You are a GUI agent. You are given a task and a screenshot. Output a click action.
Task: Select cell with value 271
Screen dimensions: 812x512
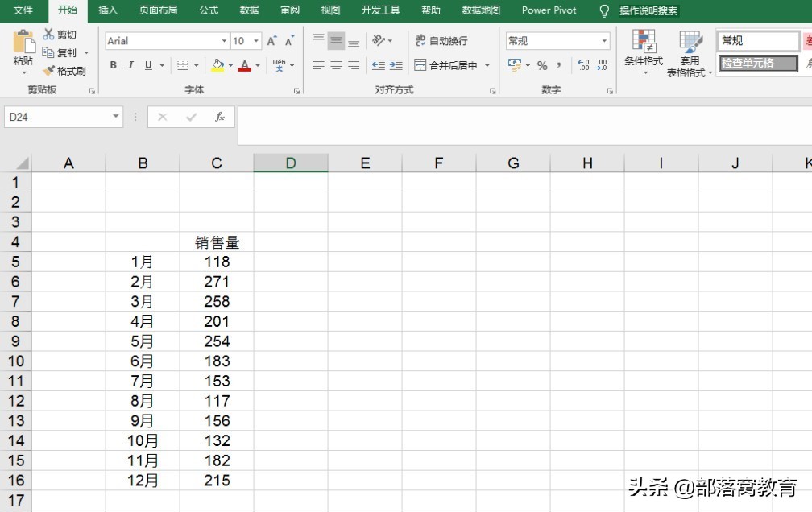(217, 282)
